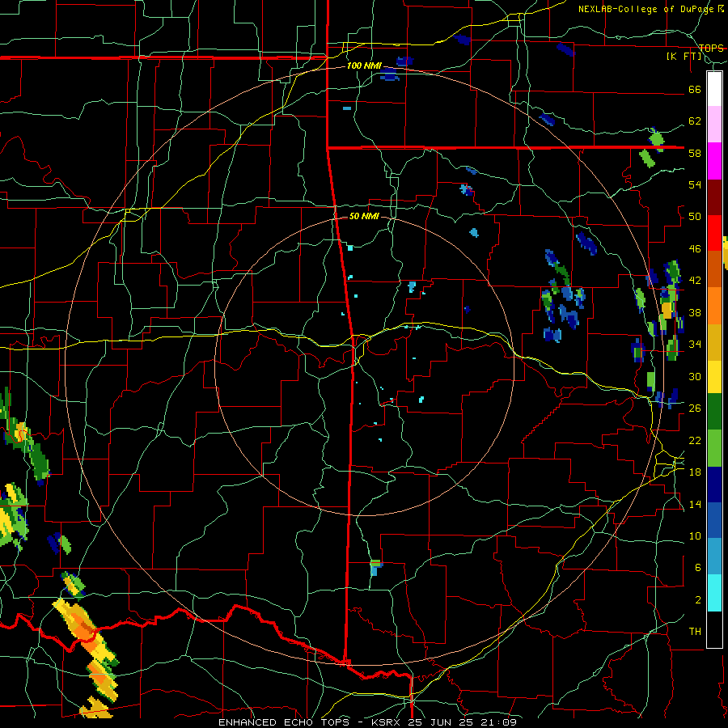Click the 62 legend value
Screen dimensions: 728x728
695,121
